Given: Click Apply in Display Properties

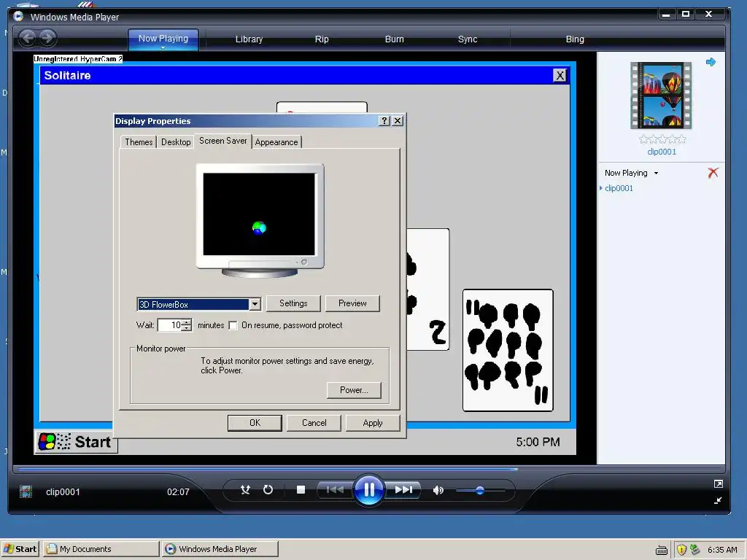Looking at the screenshot, I should pyautogui.click(x=373, y=423).
